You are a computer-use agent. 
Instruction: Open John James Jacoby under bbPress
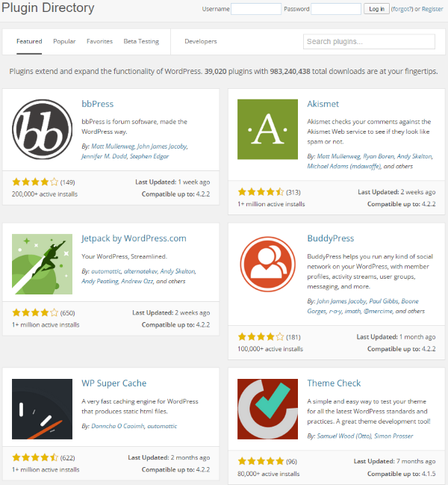(x=162, y=146)
